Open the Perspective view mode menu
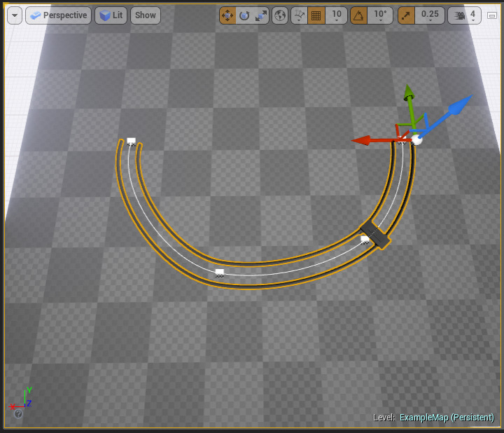Image resolution: width=504 pixels, height=433 pixels. 59,15
